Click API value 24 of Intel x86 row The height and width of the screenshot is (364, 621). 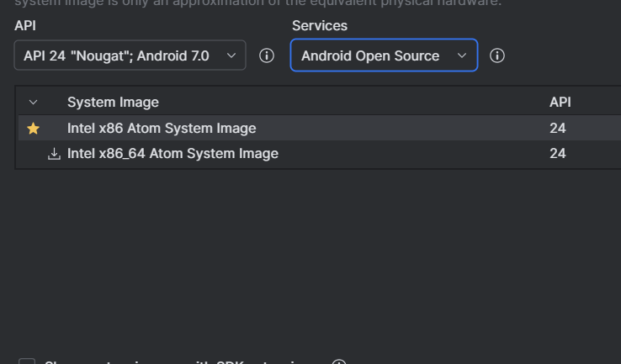(558, 129)
